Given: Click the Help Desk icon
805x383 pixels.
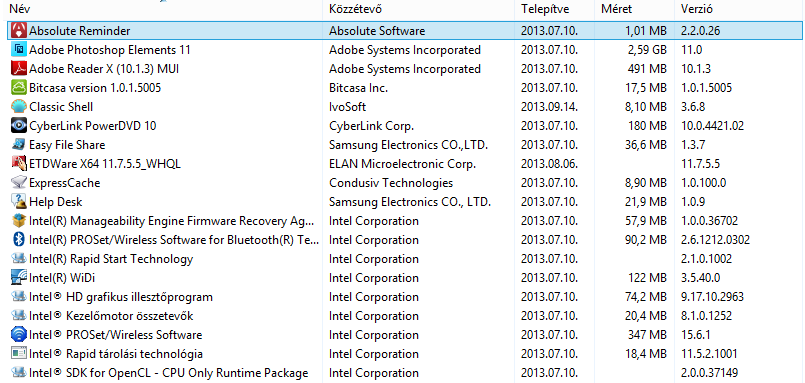Looking at the screenshot, I should click(19, 202).
